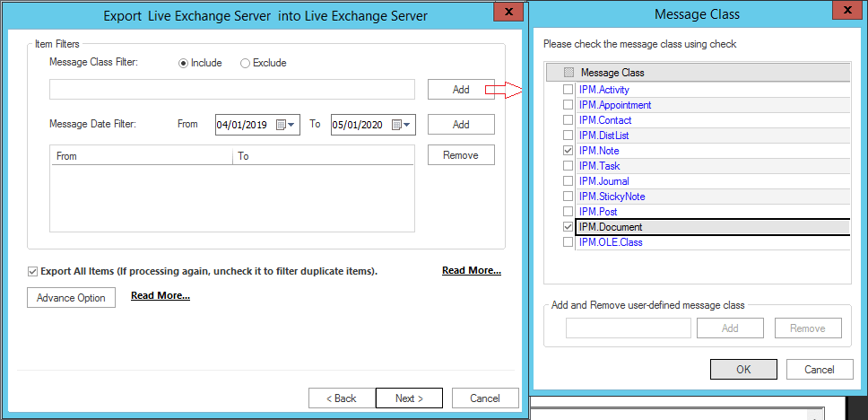
Task: Toggle the select-all Message Class header checkbox
Action: point(568,73)
